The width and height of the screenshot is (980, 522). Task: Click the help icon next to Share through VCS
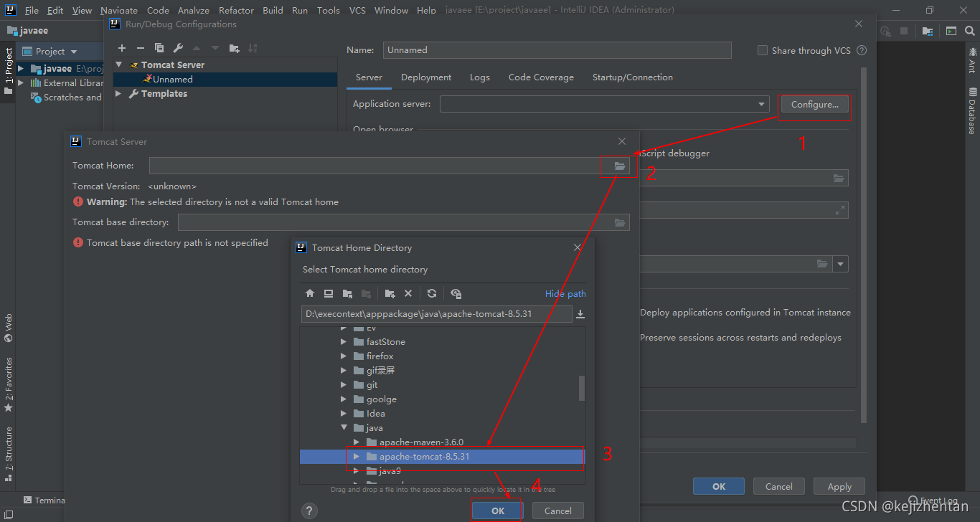pos(862,50)
